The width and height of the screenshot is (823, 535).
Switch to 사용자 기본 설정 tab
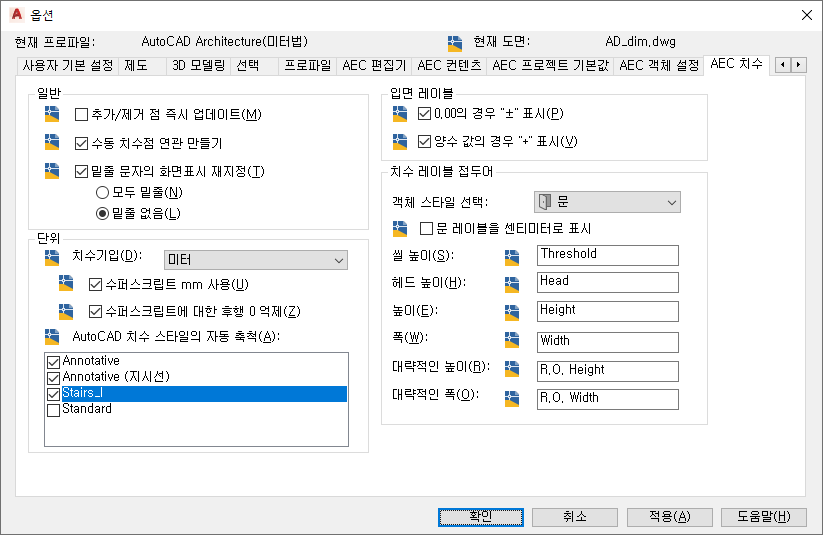[67, 66]
